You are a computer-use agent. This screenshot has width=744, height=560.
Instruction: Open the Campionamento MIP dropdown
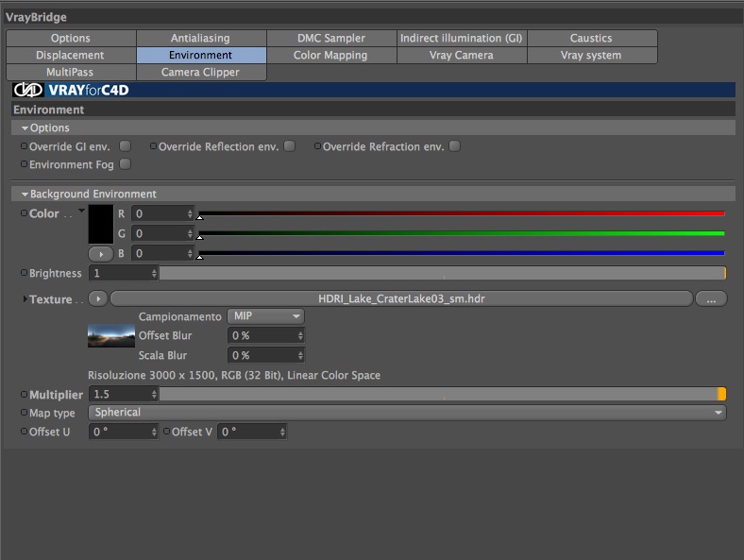click(x=265, y=316)
